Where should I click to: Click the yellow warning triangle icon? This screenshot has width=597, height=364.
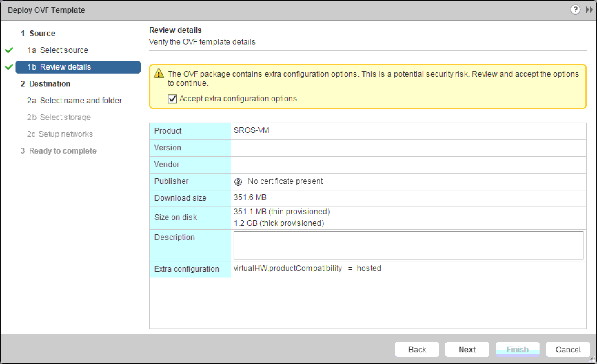[159, 74]
